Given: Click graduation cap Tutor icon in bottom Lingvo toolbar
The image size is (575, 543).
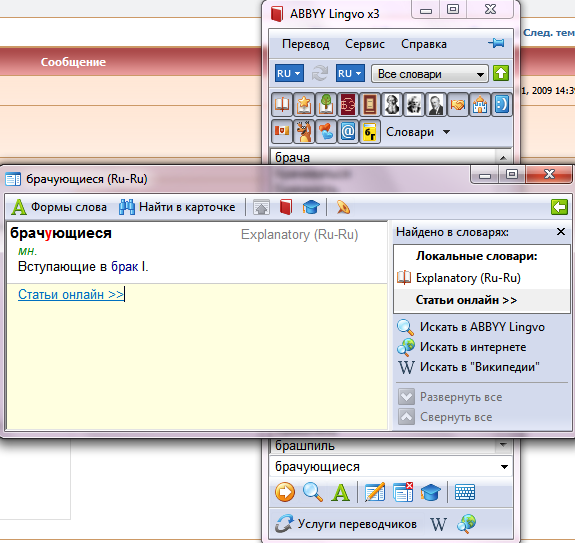Looking at the screenshot, I should pyautogui.click(x=431, y=492).
